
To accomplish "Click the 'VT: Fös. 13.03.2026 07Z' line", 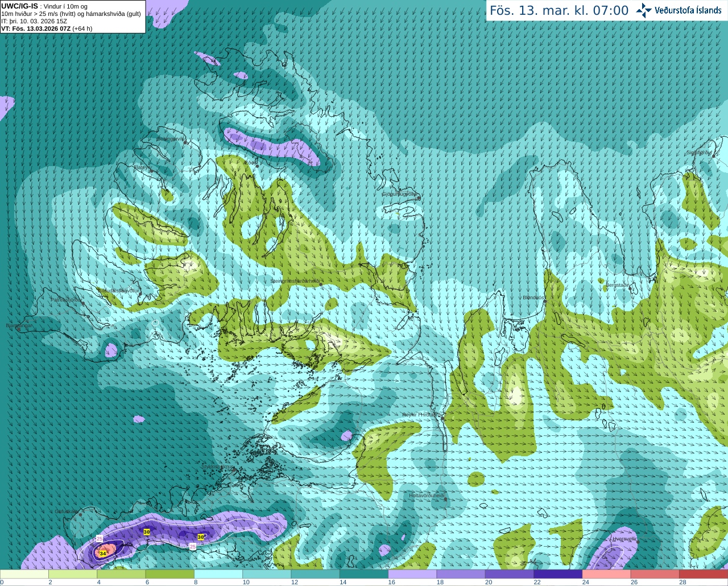I will click(x=47, y=28).
